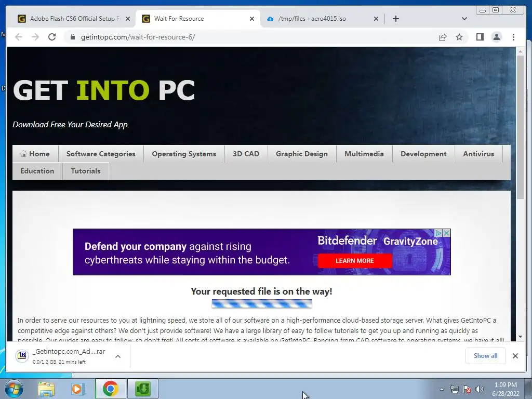Open Education menu item
The height and width of the screenshot is (399, 532).
pyautogui.click(x=37, y=171)
